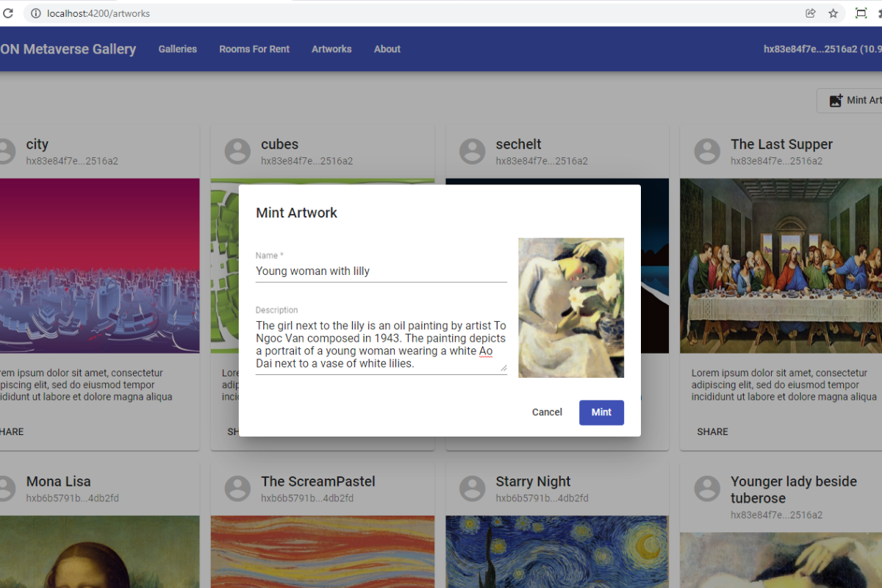This screenshot has width=882, height=588.
Task: Click the Younger lady beside tuberose title
Action: click(794, 490)
